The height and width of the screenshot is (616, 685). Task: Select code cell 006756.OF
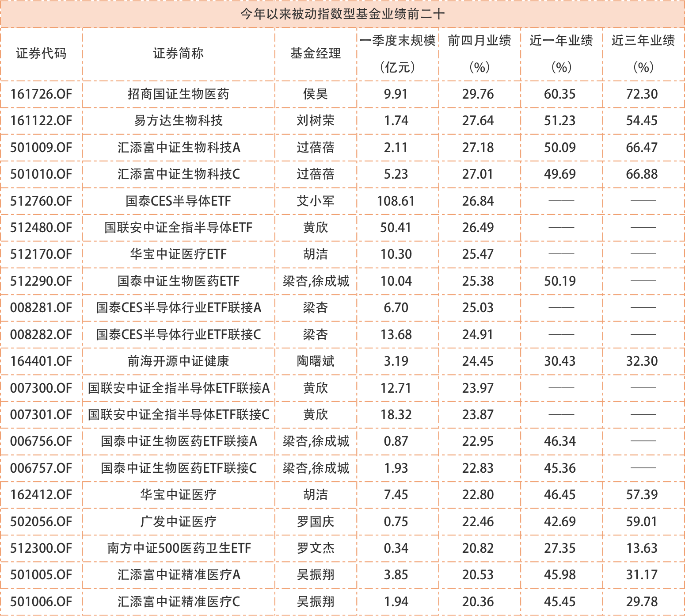(41, 441)
